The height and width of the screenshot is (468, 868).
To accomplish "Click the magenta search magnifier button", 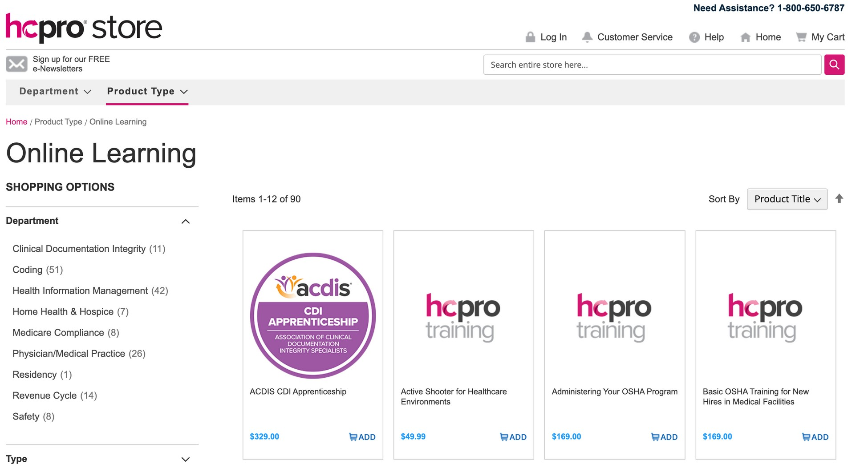I will point(834,65).
